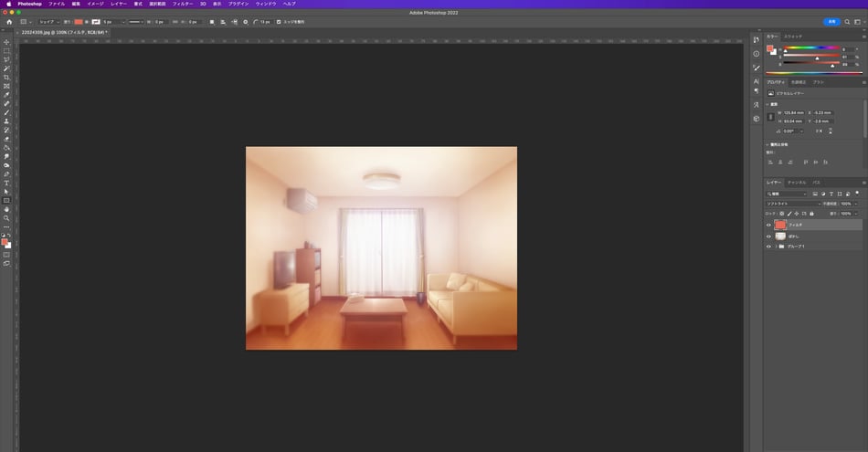Open the フィルター menu
The width and height of the screenshot is (868, 452).
[x=183, y=4]
